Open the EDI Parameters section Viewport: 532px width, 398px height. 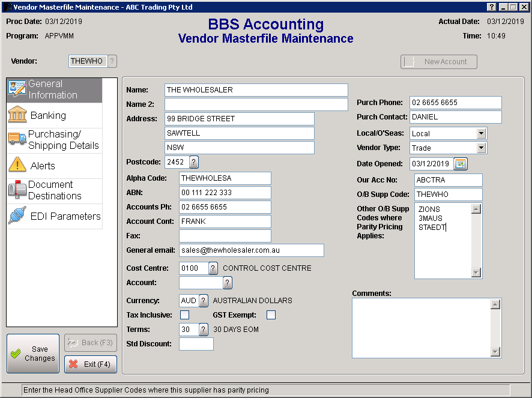coord(54,216)
